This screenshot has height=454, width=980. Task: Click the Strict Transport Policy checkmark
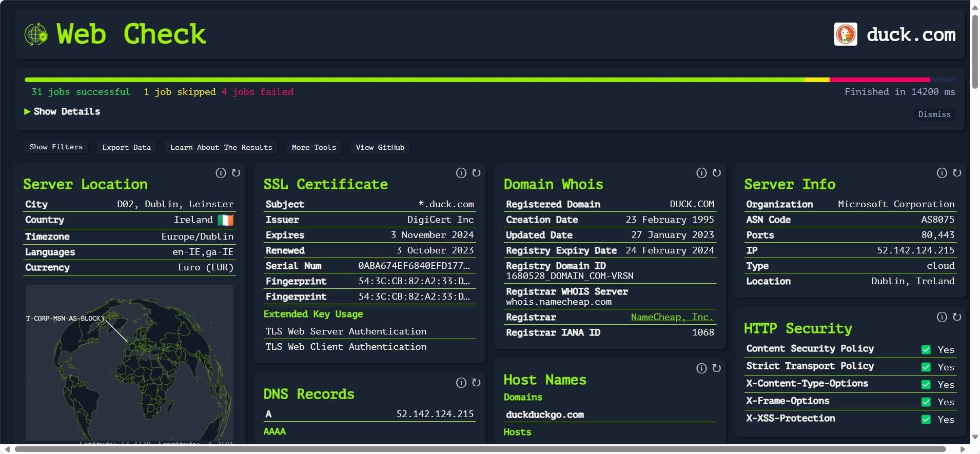tap(926, 367)
